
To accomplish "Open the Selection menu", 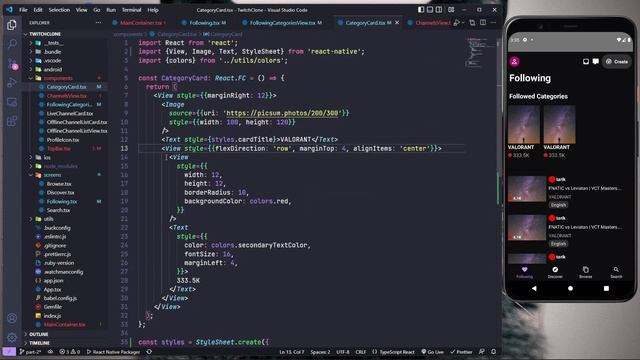I will coord(59,10).
